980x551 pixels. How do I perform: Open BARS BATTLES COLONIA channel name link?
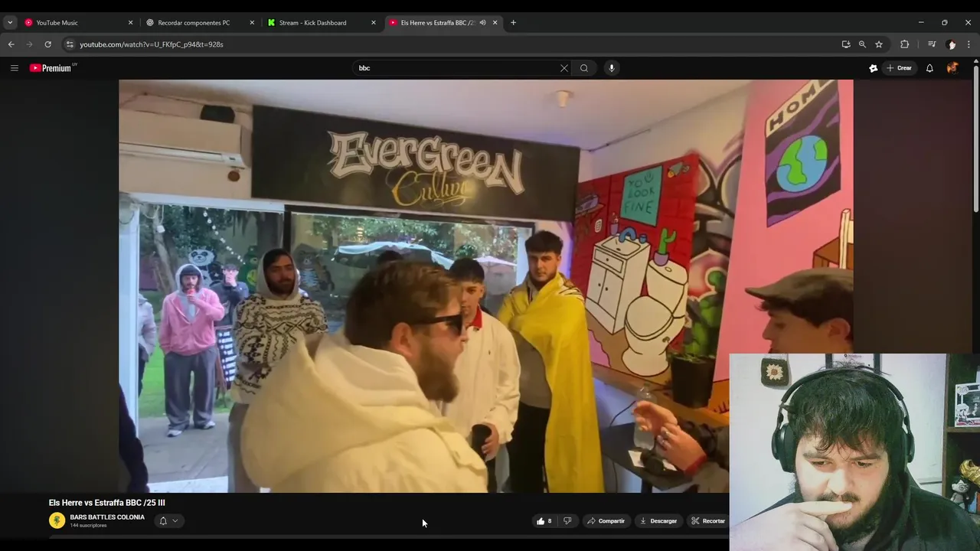pyautogui.click(x=107, y=517)
